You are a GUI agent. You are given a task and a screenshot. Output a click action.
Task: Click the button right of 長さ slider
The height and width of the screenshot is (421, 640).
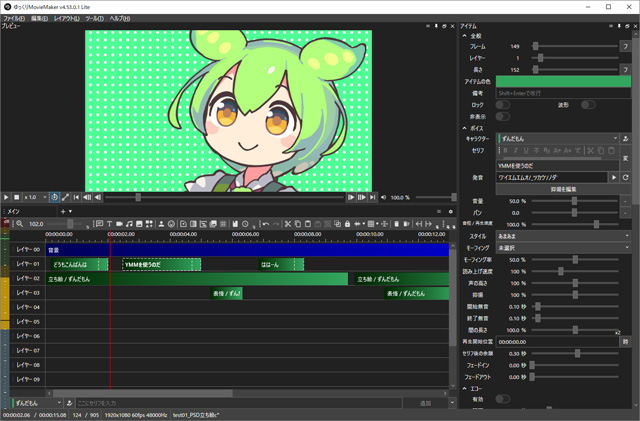point(625,69)
